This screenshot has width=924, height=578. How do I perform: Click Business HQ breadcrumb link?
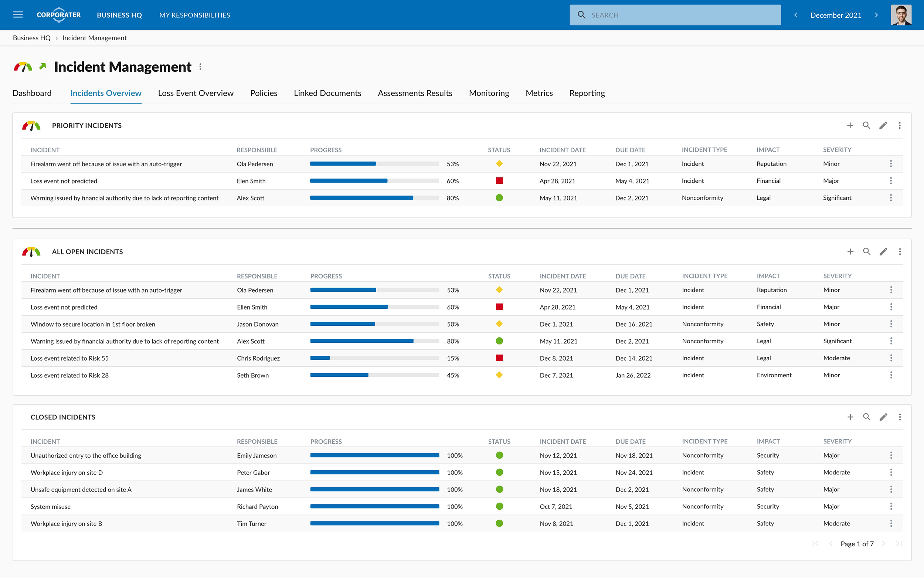coord(32,38)
